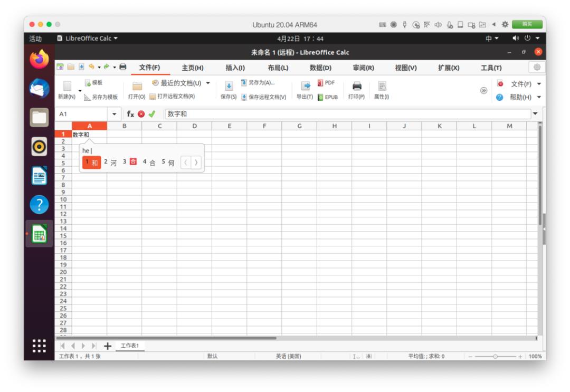
Task: Open Rhythmbox from the dock
Action: (39, 147)
